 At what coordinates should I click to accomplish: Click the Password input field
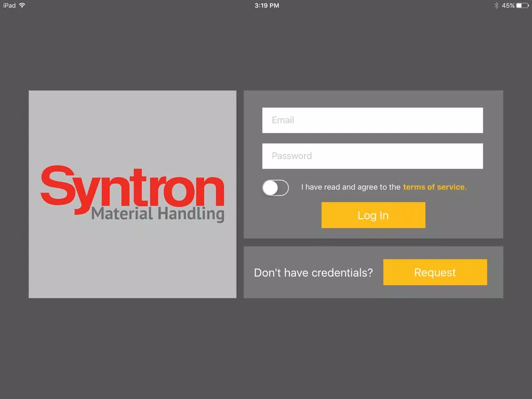pos(372,156)
